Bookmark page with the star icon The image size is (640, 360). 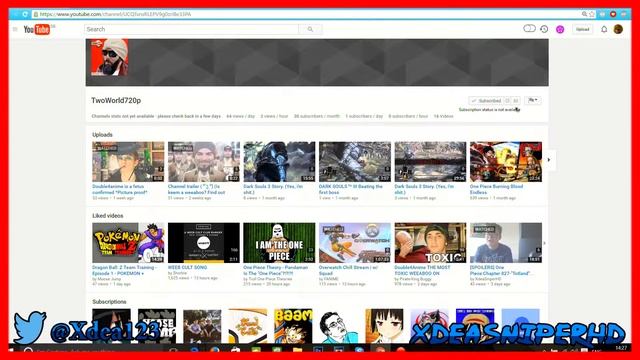pyautogui.click(x=592, y=14)
